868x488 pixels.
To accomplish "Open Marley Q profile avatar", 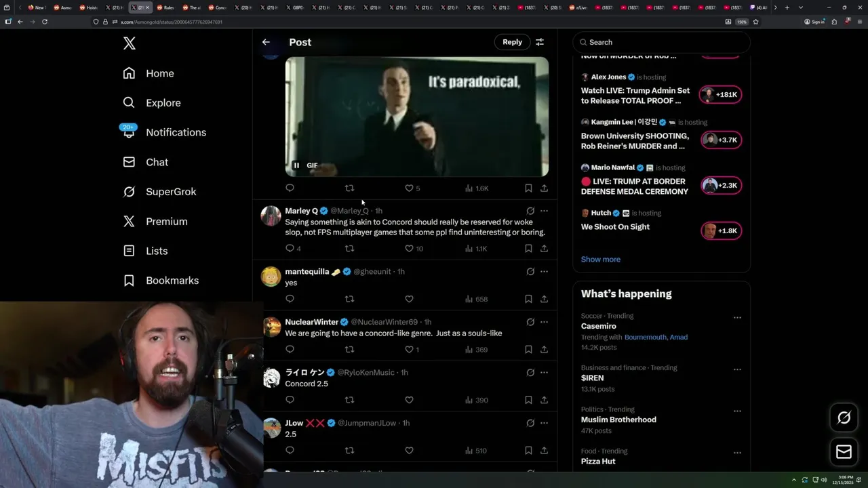I will pyautogui.click(x=271, y=216).
